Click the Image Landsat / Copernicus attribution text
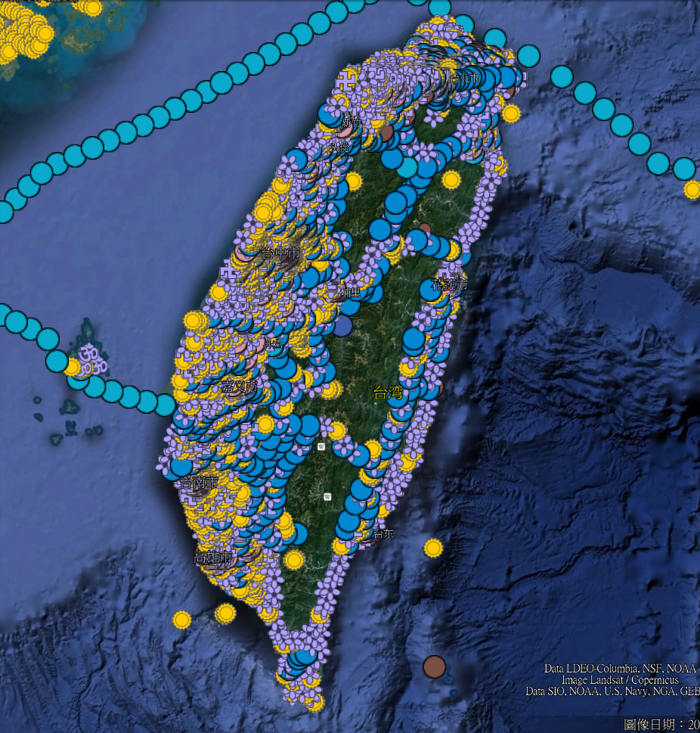This screenshot has height=733, width=700. pos(619,680)
